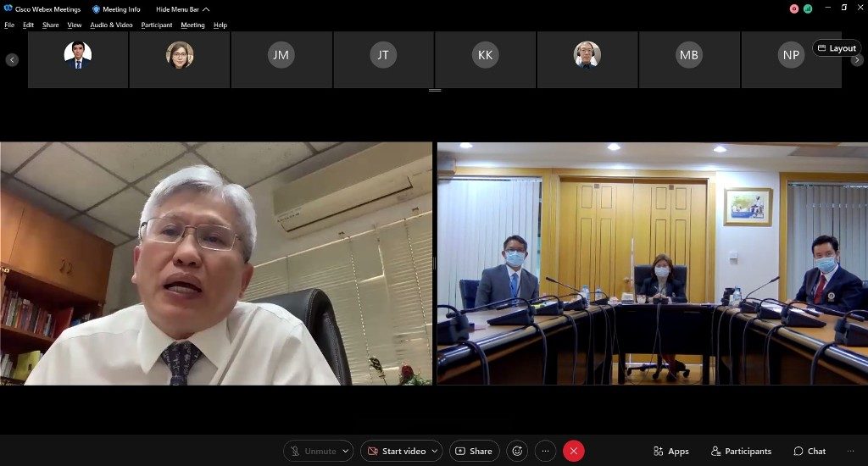Click the green connection status icon
Image resolution: width=868 pixels, height=466 pixels.
pos(808,8)
